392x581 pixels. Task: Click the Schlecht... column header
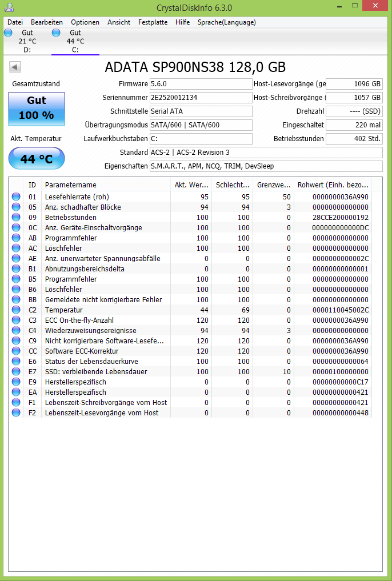coord(233,185)
